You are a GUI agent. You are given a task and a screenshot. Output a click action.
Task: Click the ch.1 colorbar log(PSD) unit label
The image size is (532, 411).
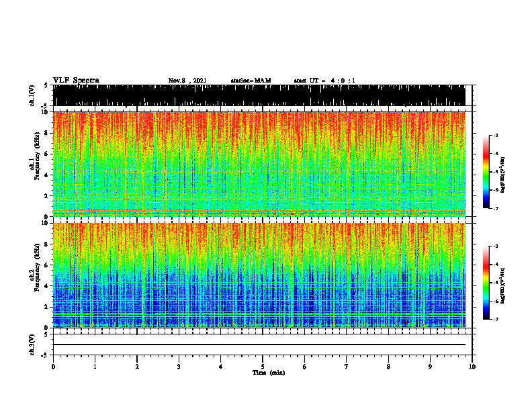(x=502, y=175)
